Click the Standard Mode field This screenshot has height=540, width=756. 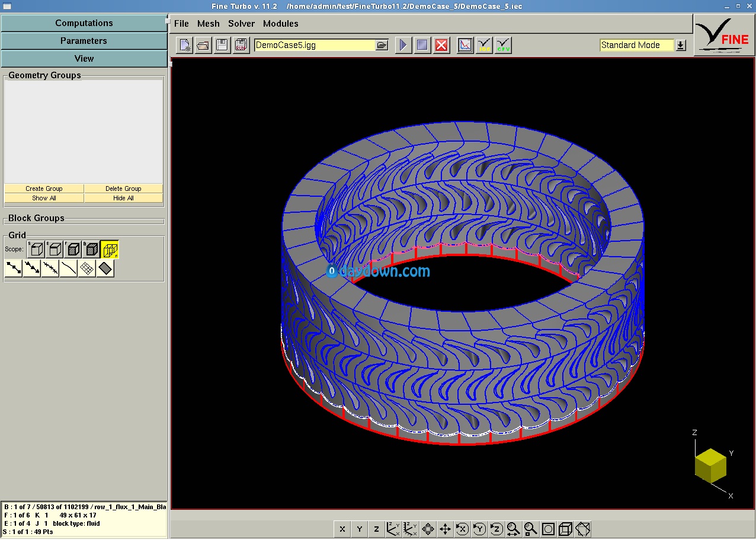(x=637, y=45)
